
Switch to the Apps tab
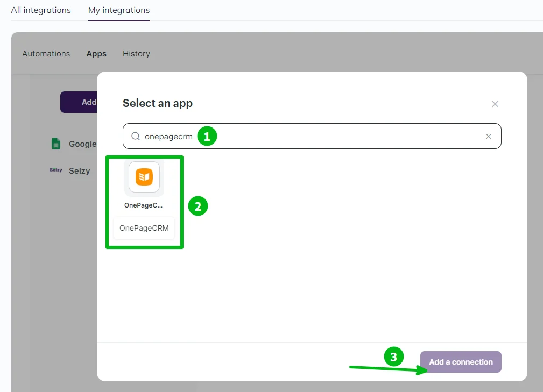tap(96, 54)
